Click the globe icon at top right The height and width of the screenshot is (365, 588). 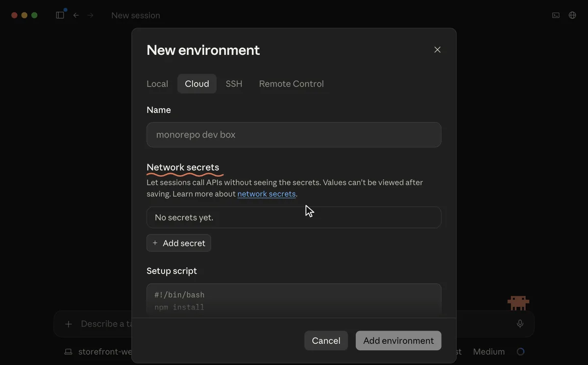tap(572, 15)
